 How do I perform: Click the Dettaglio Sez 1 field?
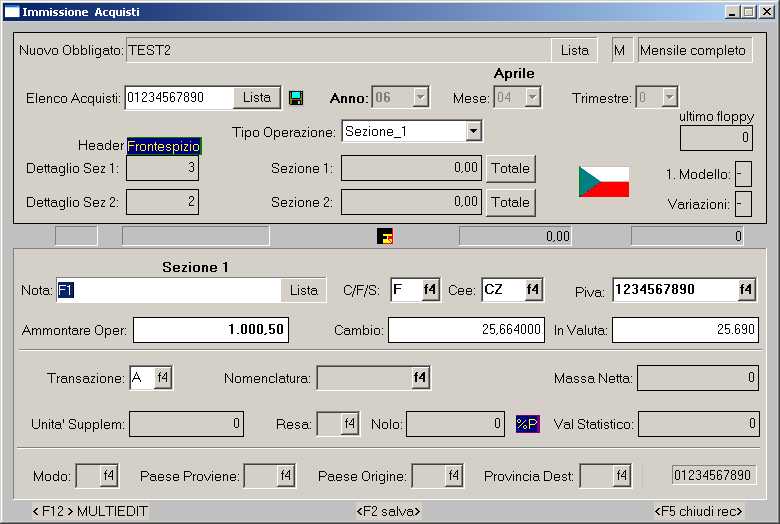click(x=162, y=168)
